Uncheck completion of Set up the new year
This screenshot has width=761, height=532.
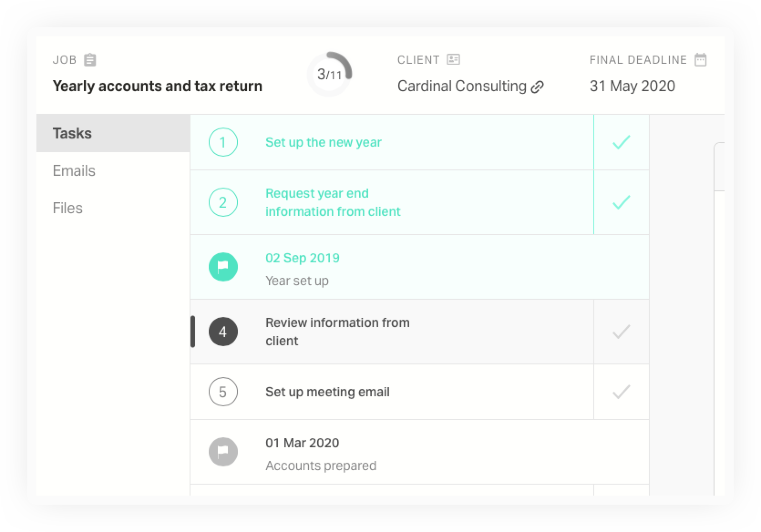click(x=621, y=142)
